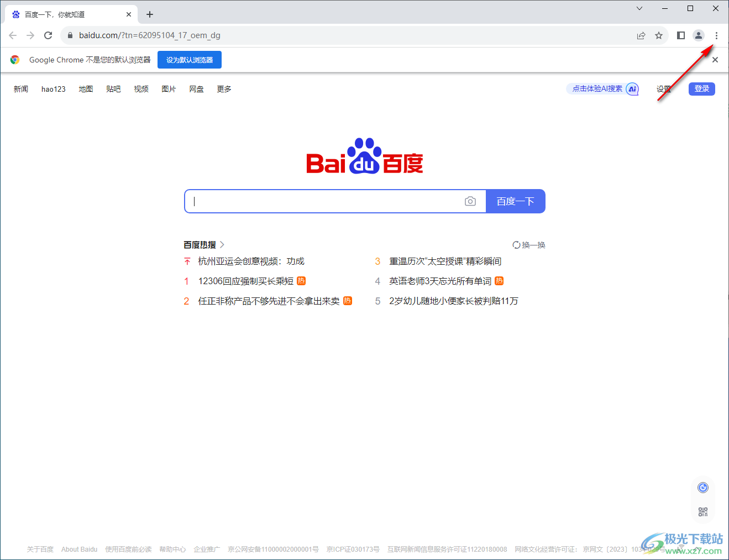Image resolution: width=729 pixels, height=560 pixels.
Task: Share this page icon in address bar
Action: pyautogui.click(x=641, y=35)
